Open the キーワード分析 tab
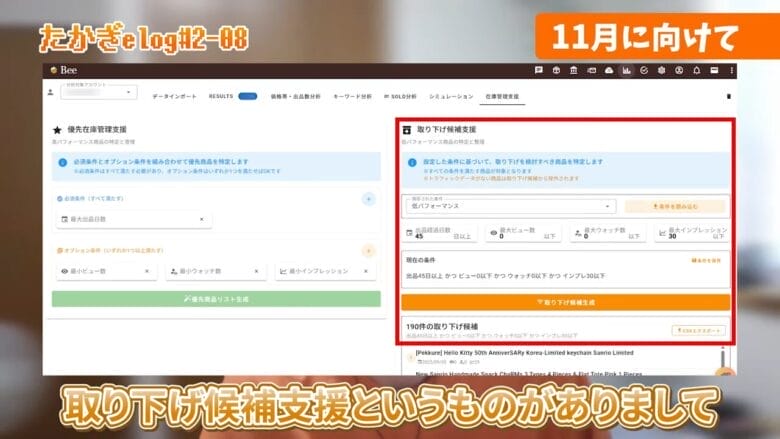780x439 pixels. click(352, 96)
